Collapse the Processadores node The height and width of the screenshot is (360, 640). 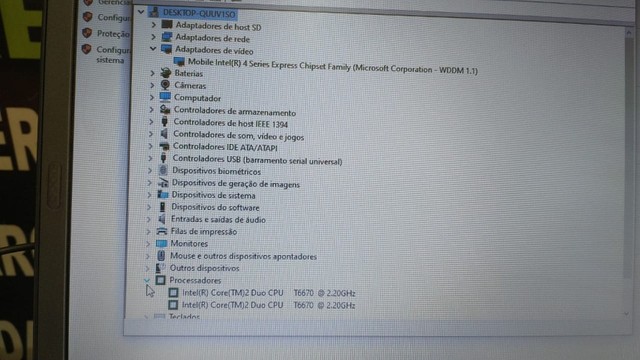147,280
